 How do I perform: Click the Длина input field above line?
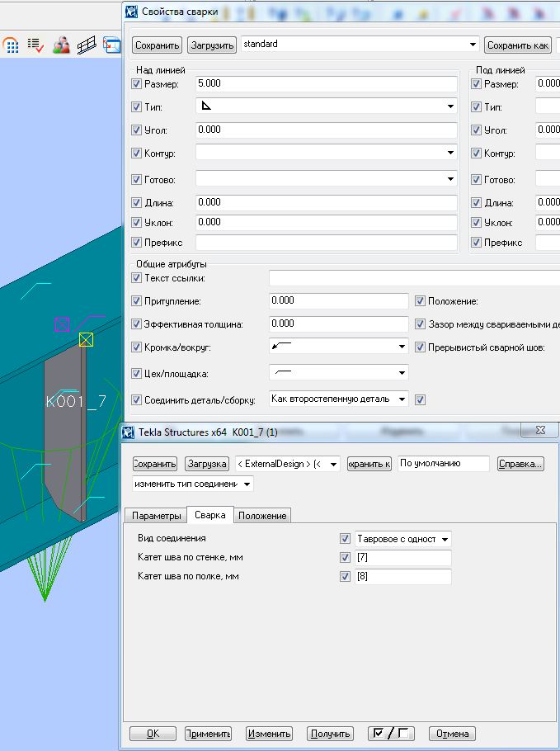(327, 203)
